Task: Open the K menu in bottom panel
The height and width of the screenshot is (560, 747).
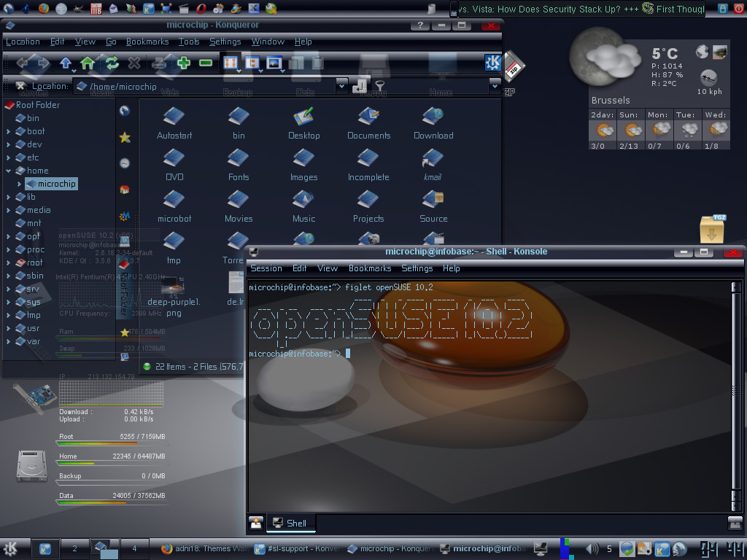Action: (x=10, y=548)
